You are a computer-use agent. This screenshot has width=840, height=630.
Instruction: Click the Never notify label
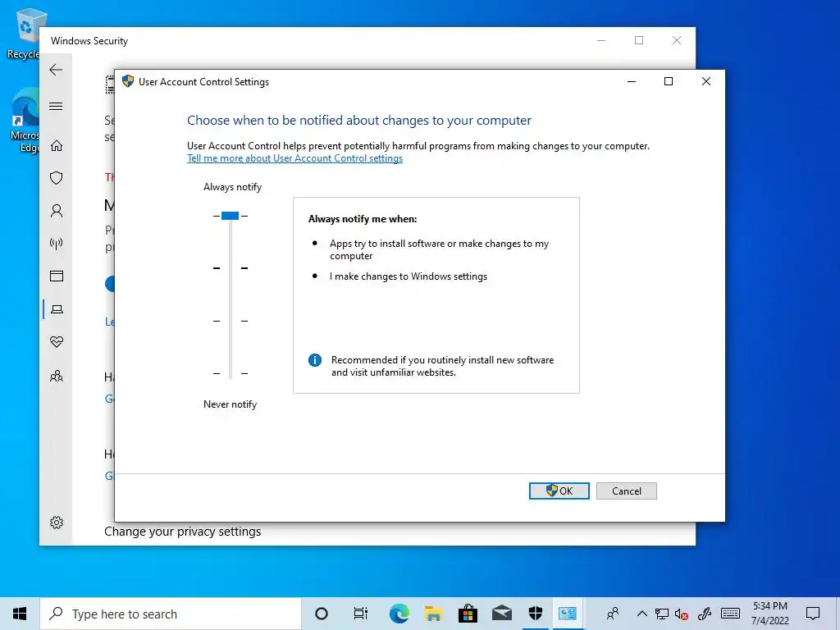230,404
